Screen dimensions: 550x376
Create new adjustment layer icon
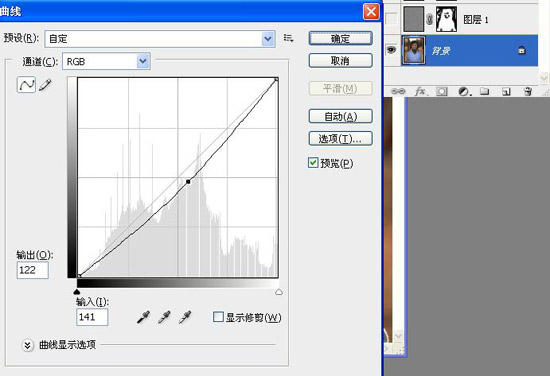(464, 92)
